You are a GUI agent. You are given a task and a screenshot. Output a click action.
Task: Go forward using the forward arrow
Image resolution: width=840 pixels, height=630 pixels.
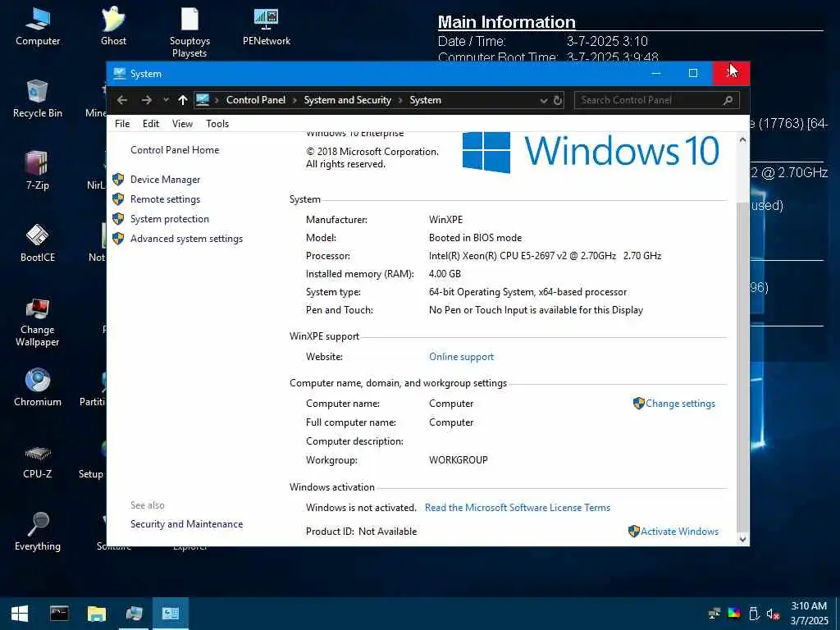[x=146, y=100]
